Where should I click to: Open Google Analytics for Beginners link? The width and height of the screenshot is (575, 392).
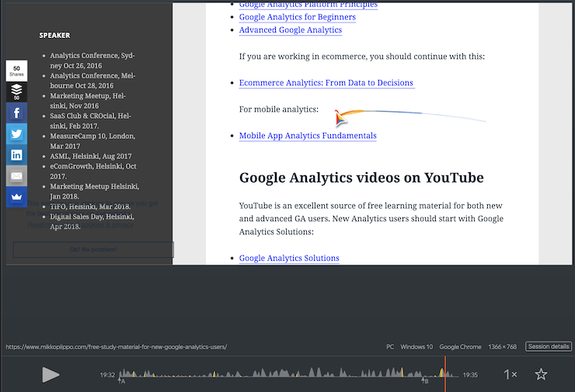point(298,17)
